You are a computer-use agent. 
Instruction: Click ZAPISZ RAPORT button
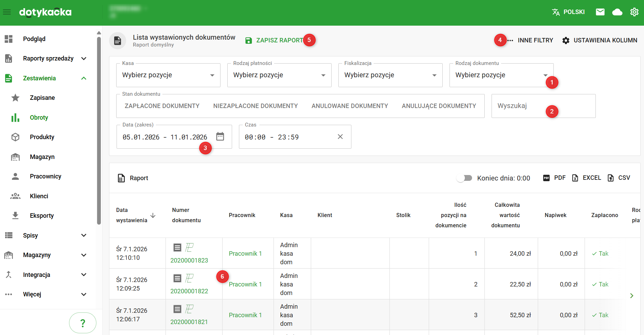click(274, 40)
